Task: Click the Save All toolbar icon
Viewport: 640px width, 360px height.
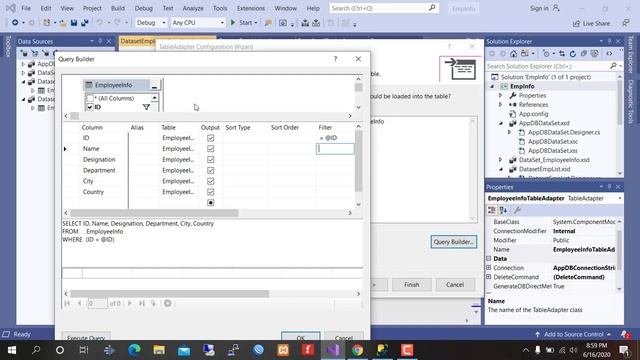Action: [x=85, y=23]
